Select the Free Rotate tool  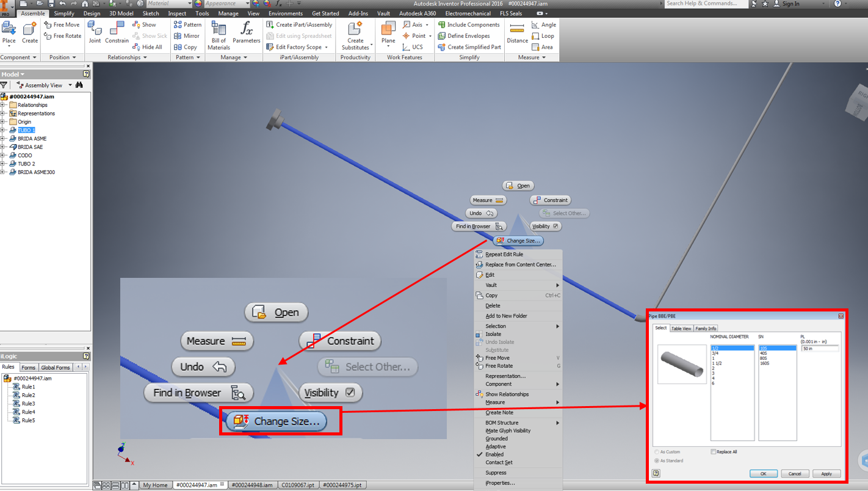pyautogui.click(x=62, y=36)
